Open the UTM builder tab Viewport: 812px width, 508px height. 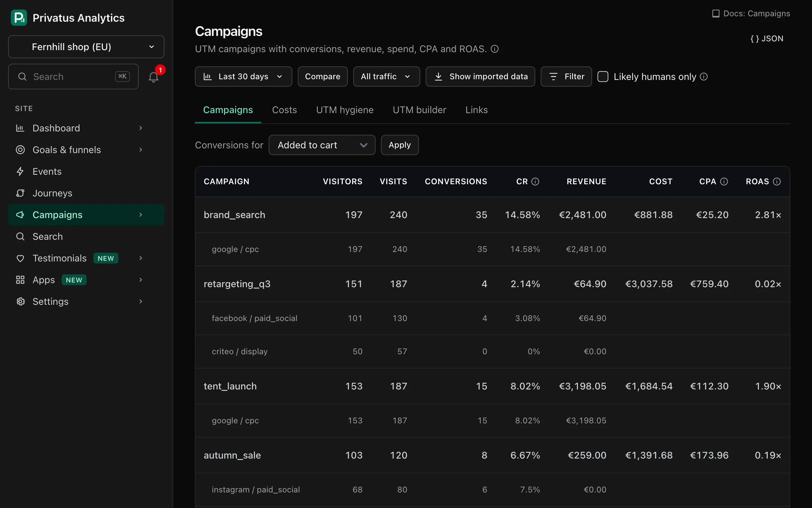[x=420, y=110]
